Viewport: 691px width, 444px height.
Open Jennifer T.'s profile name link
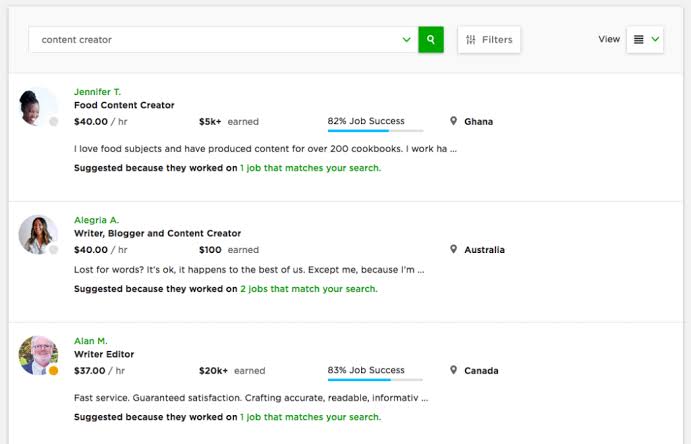pos(97,92)
